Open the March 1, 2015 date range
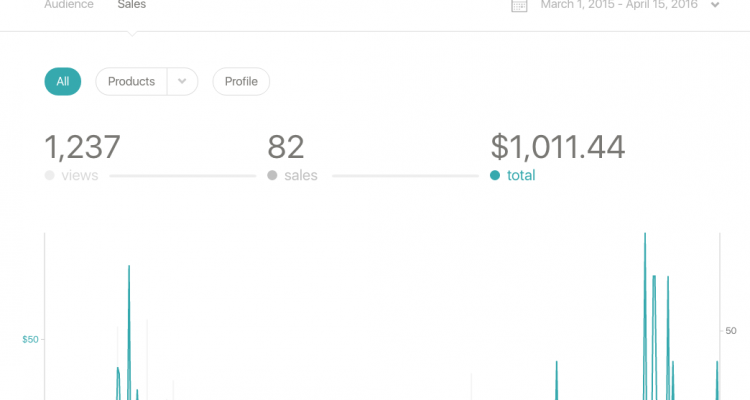The height and width of the screenshot is (400, 750). point(618,5)
